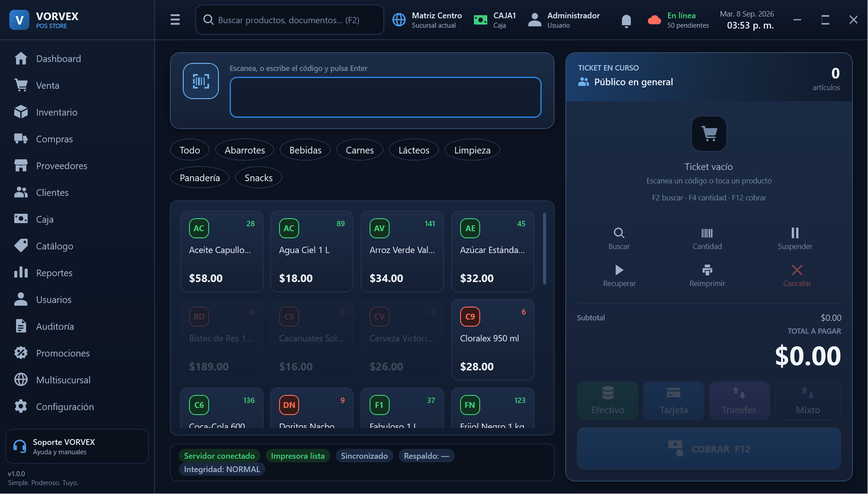Image resolution: width=868 pixels, height=494 pixels.
Task: Add Aceite Capullo product card
Action: pos(222,251)
